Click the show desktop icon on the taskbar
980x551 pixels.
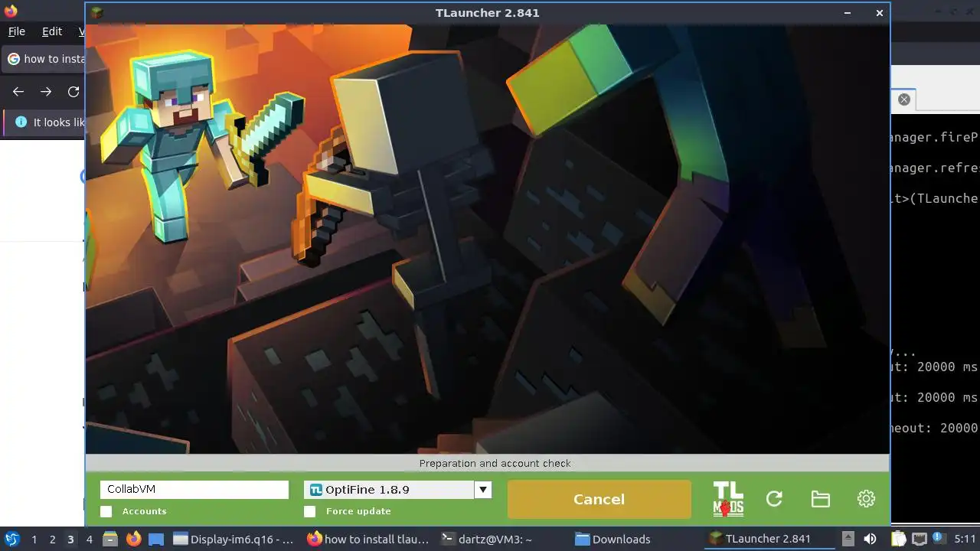(156, 540)
